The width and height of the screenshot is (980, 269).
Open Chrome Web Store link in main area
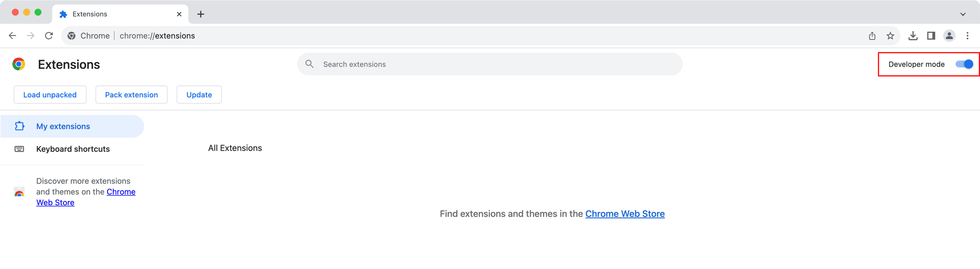625,214
